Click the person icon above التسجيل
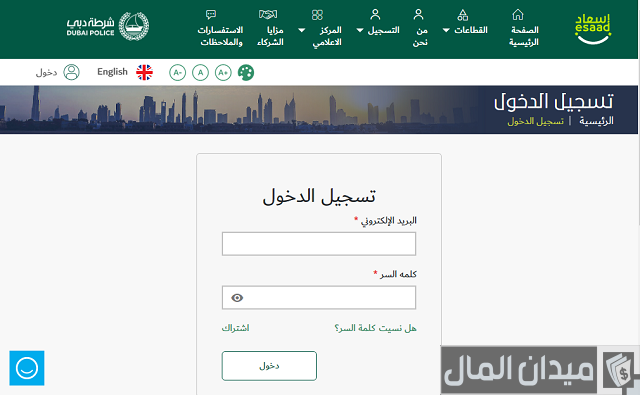The height and width of the screenshot is (395, 640). [375, 15]
